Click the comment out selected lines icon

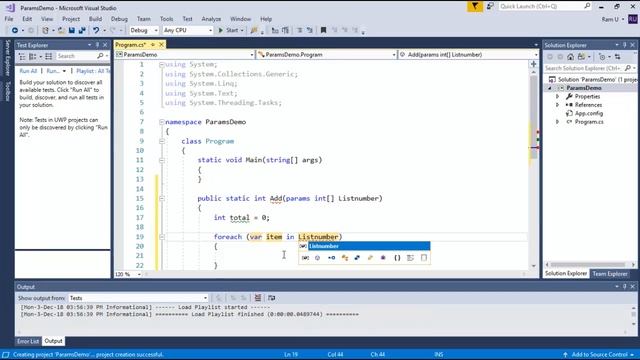click(300, 30)
